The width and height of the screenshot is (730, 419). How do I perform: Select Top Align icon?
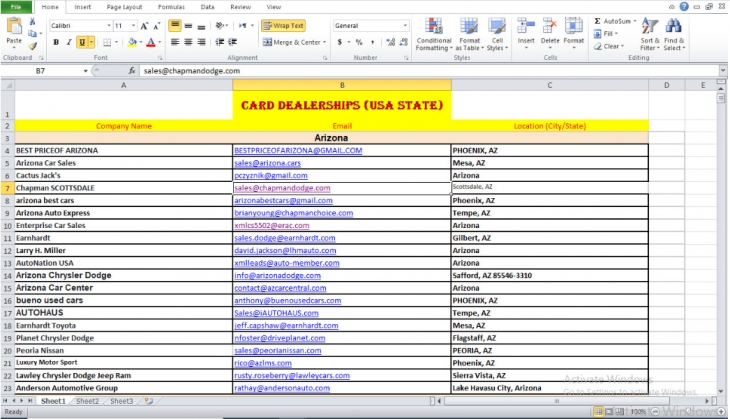point(175,26)
